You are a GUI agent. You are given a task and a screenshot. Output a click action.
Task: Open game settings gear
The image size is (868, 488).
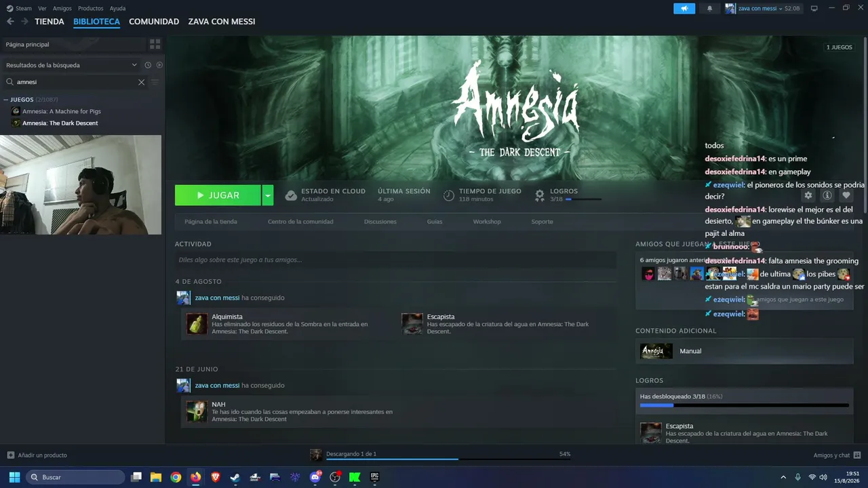point(808,195)
